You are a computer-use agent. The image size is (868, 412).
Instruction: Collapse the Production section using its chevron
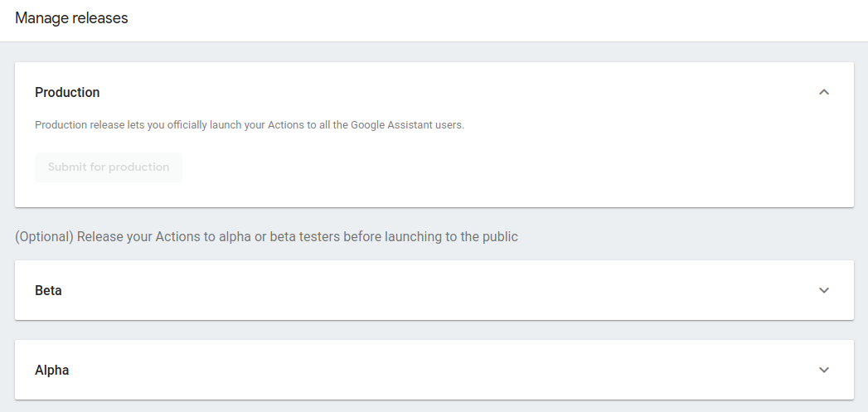823,92
